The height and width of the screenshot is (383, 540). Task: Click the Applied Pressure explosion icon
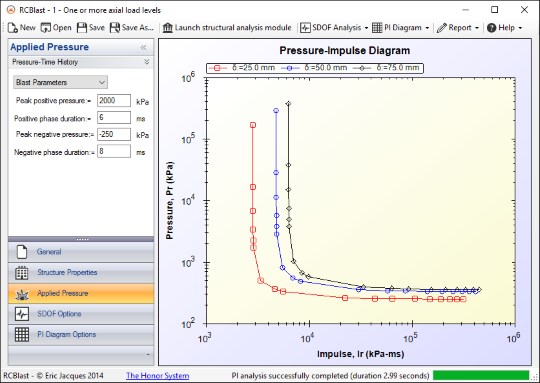tap(22, 294)
